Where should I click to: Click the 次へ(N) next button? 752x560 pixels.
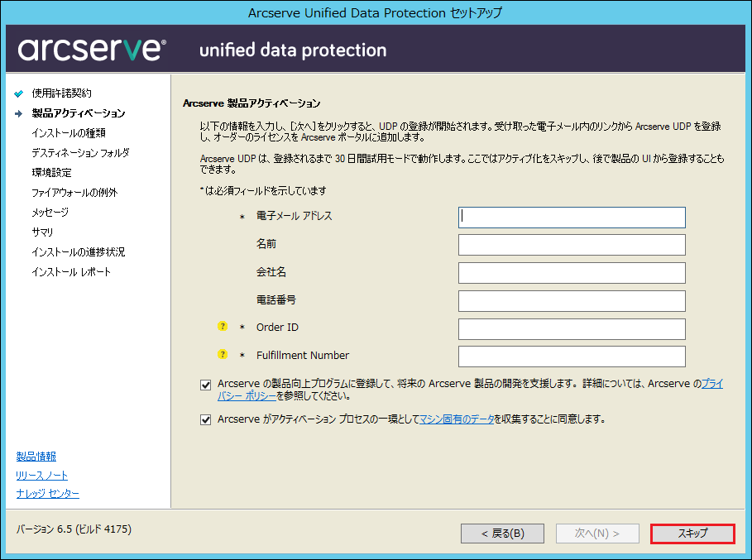(597, 534)
